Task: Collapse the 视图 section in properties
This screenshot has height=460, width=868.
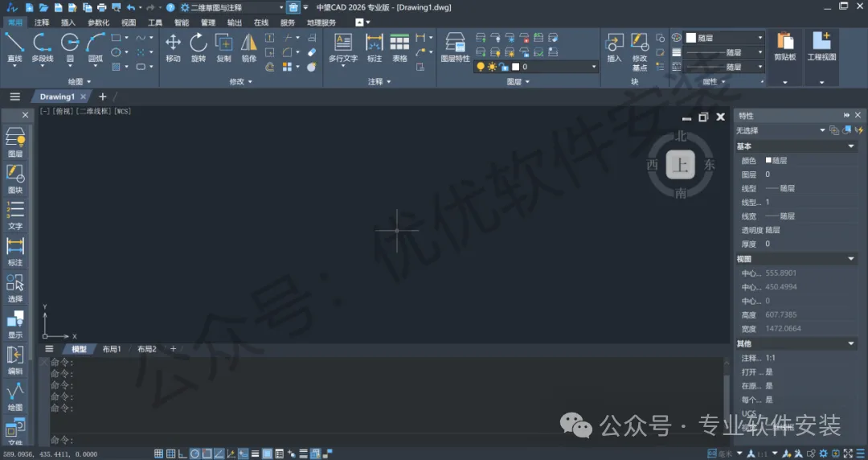Action: 851,259
